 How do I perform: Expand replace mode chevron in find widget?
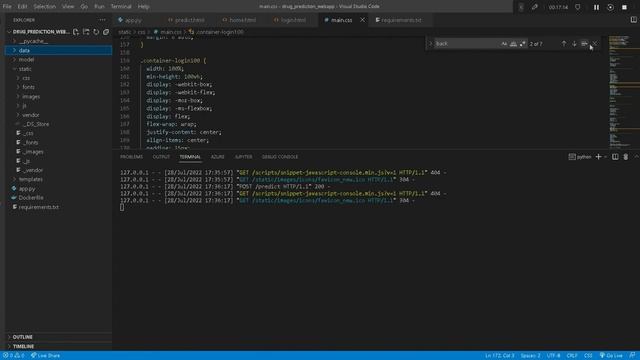430,44
